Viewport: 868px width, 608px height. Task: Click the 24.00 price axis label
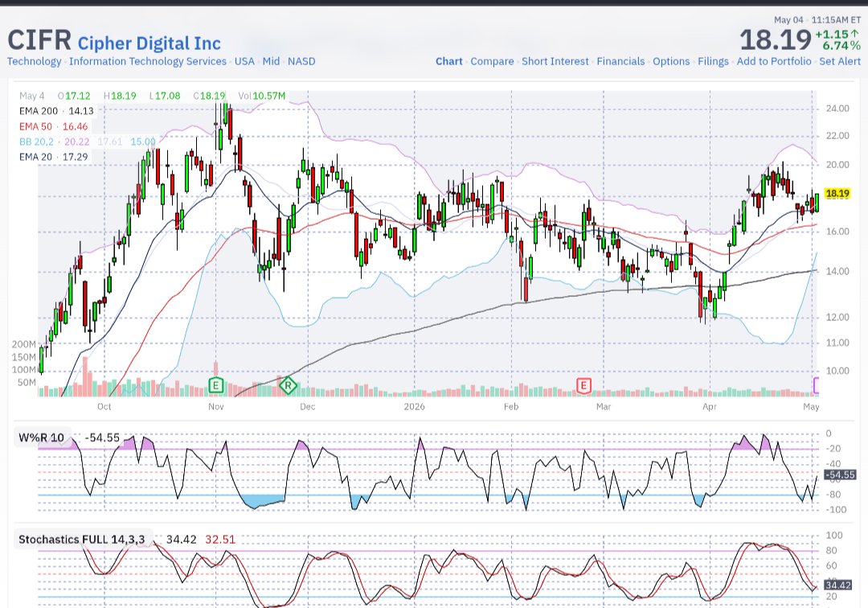pyautogui.click(x=837, y=109)
